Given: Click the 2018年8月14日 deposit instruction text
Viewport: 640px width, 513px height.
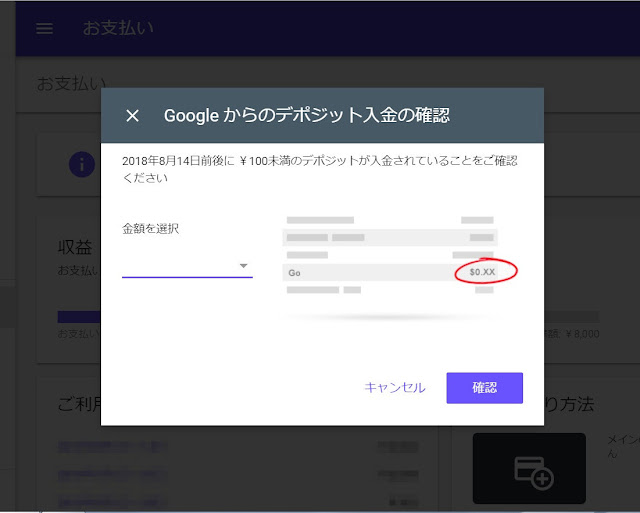Looking at the screenshot, I should pos(320,169).
